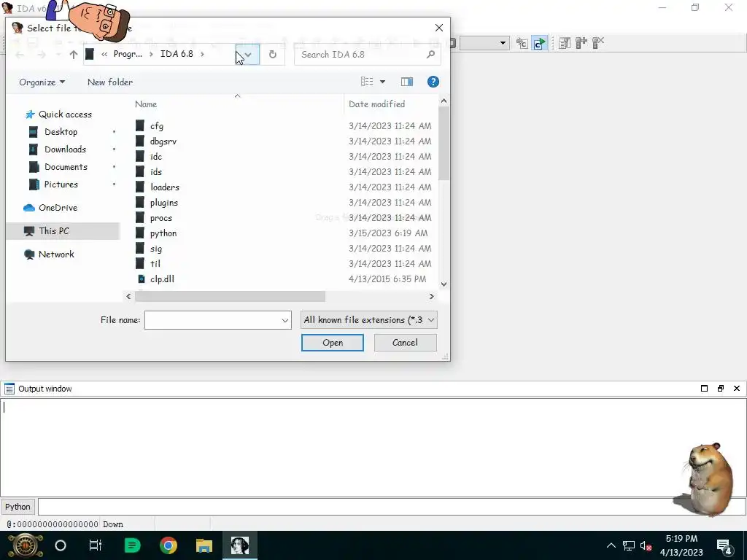Viewport: 747px width, 560px height.
Task: Select Quick access in navigation pane
Action: [65, 114]
